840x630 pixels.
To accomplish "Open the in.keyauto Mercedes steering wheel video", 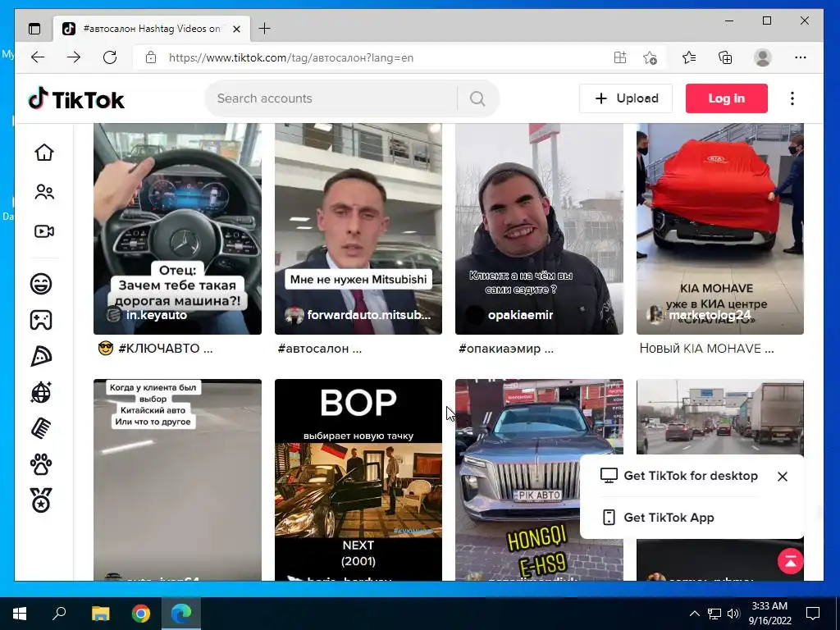I will click(177, 229).
